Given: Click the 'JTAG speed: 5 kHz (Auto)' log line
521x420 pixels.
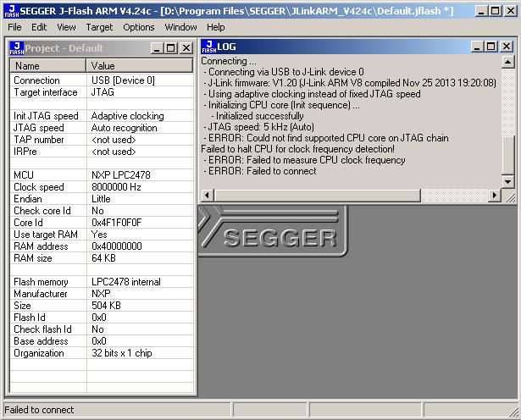Looking at the screenshot, I should coord(259,127).
